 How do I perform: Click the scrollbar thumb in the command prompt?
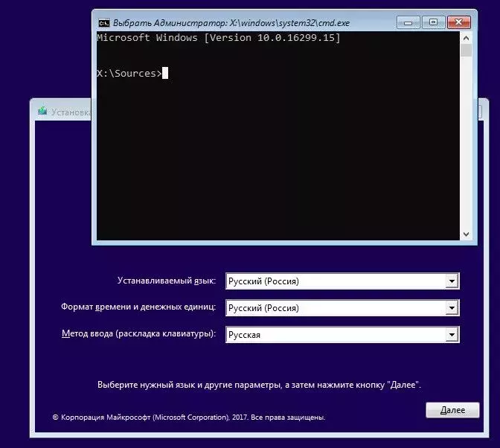[466, 51]
